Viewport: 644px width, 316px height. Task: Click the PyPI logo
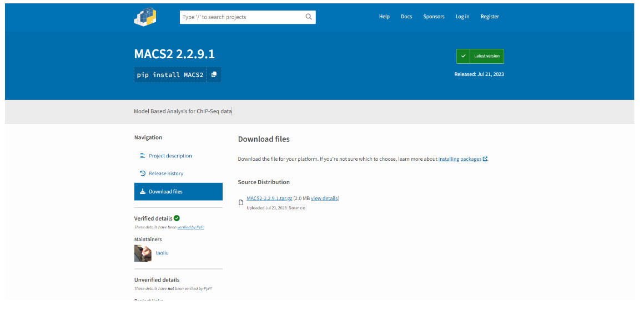click(x=145, y=17)
